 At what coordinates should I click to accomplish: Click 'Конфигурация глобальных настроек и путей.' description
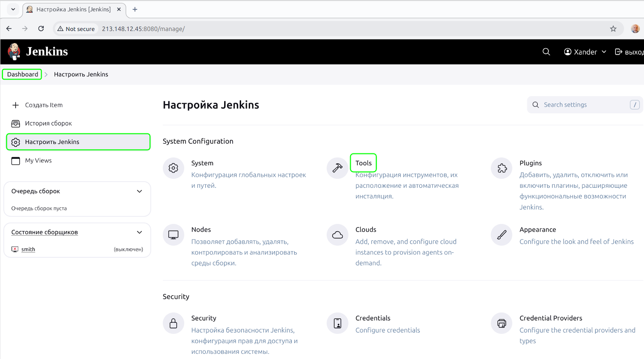tap(249, 180)
